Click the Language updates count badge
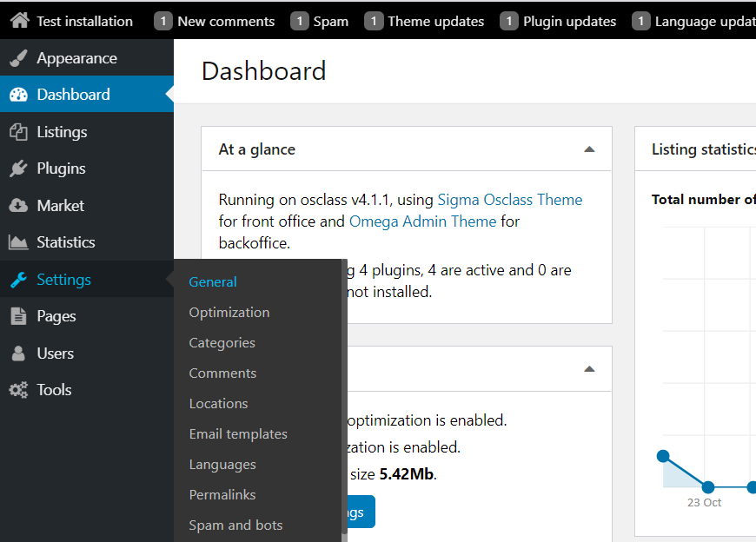The width and height of the screenshot is (756, 542). pyautogui.click(x=640, y=21)
